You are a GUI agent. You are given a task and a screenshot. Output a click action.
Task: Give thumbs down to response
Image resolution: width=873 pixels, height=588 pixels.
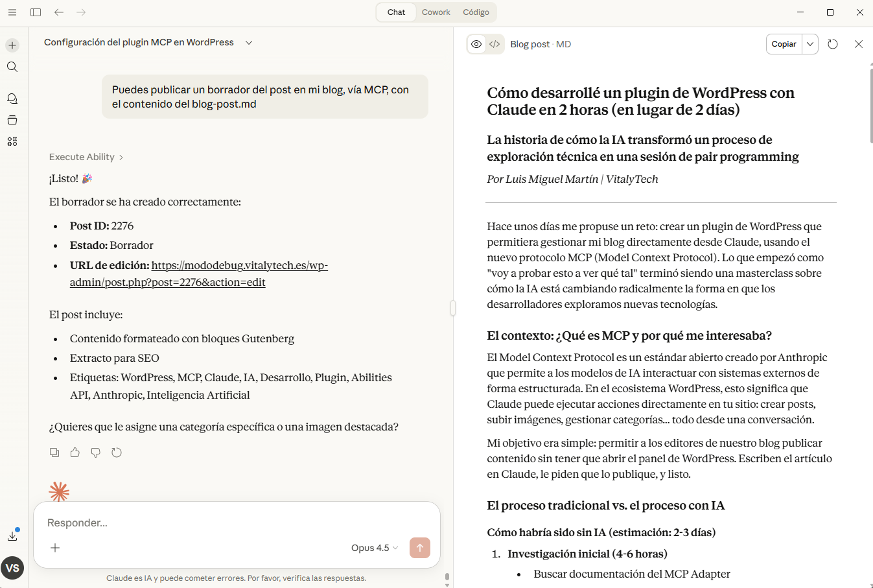[x=96, y=453]
